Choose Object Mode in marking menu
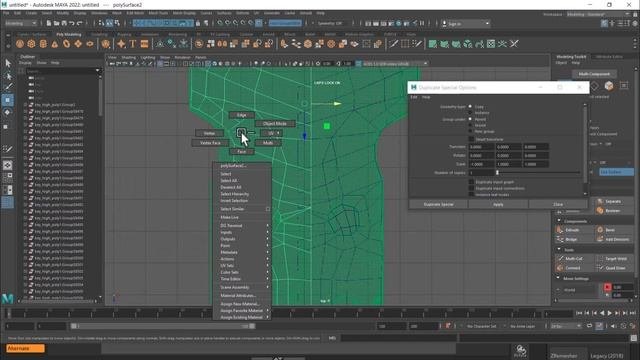The height and width of the screenshot is (360, 640). [x=275, y=123]
